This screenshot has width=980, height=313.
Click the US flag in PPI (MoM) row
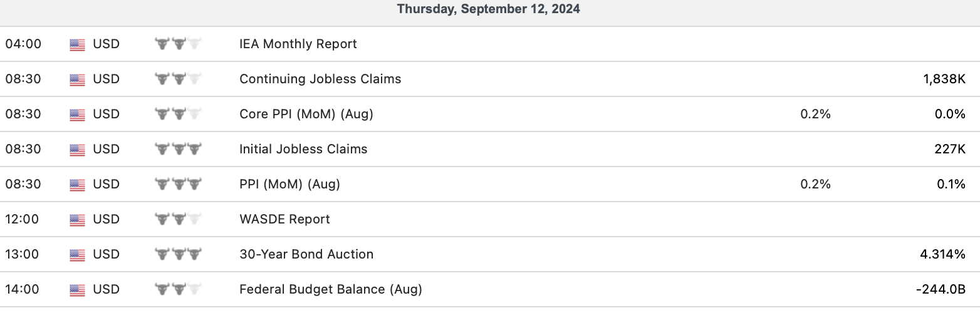pos(77,185)
